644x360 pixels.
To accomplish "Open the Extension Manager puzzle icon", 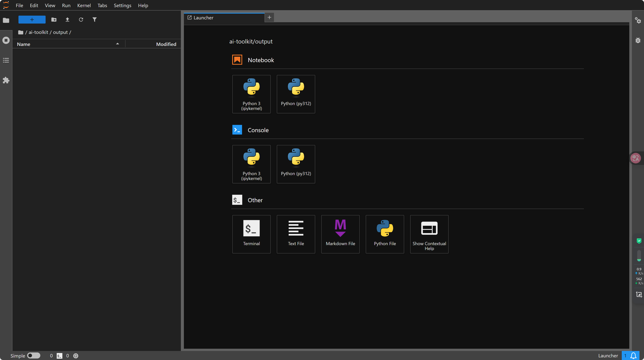I will coord(6,80).
